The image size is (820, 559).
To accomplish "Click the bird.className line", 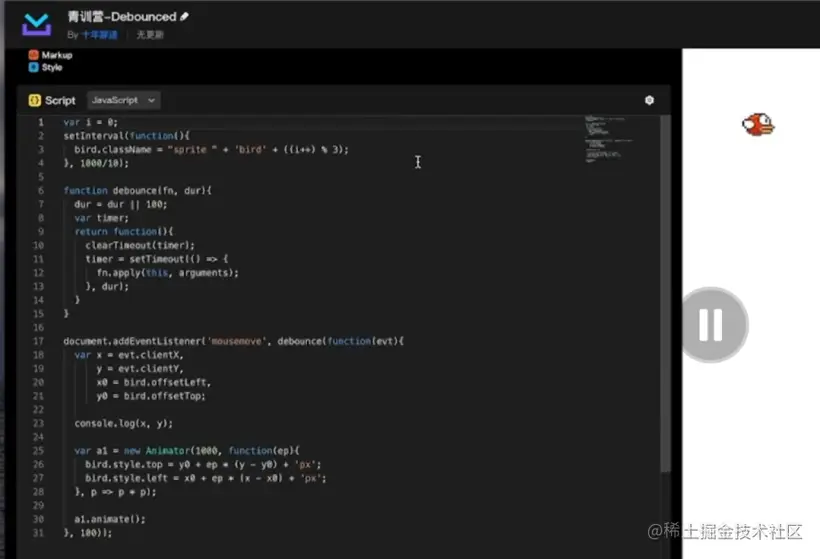I will point(211,150).
